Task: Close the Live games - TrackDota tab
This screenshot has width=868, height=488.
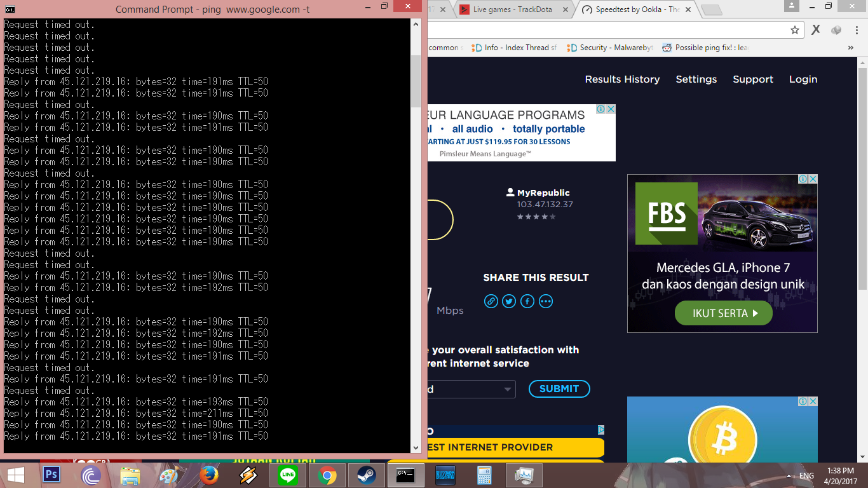Action: 566,10
